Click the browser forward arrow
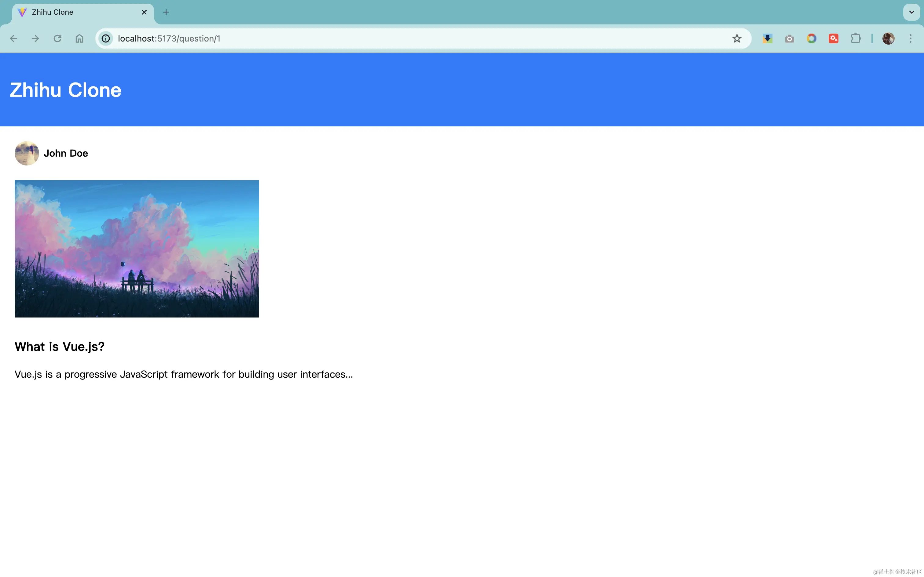 [35, 38]
